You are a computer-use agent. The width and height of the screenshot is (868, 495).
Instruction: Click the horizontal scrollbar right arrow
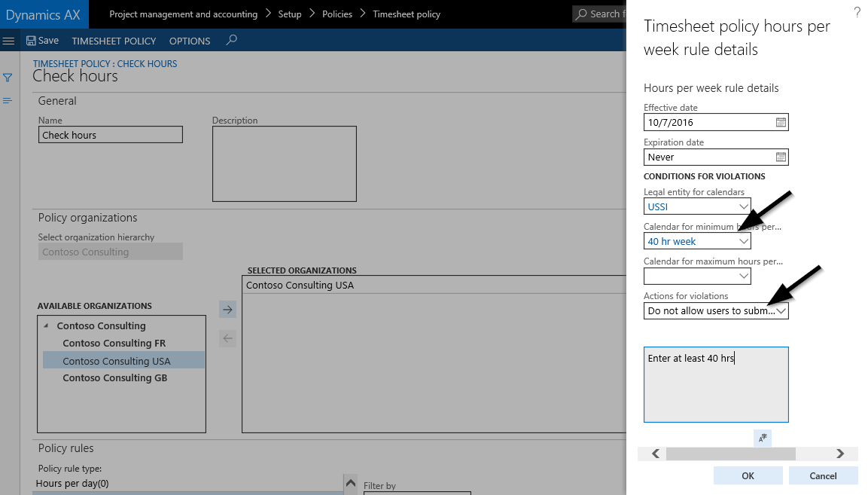click(x=839, y=454)
